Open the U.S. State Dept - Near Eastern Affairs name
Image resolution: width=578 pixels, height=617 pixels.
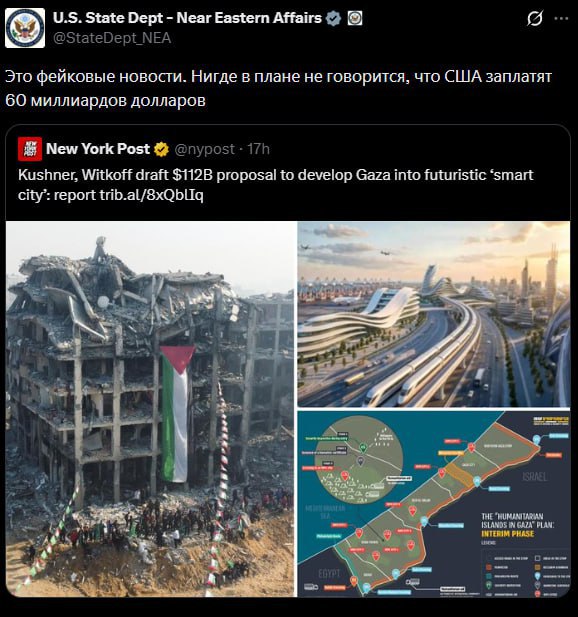click(x=187, y=18)
